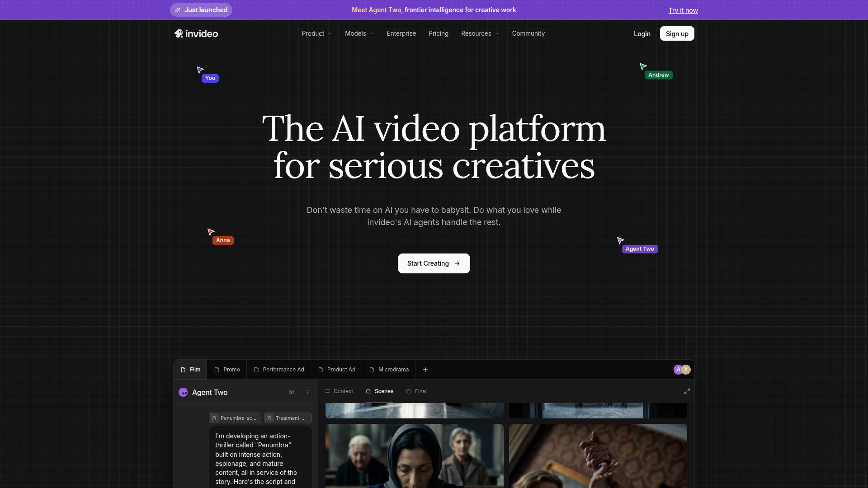This screenshot has height=488, width=868.
Task: Click the collaborator avatars
Action: 682,370
